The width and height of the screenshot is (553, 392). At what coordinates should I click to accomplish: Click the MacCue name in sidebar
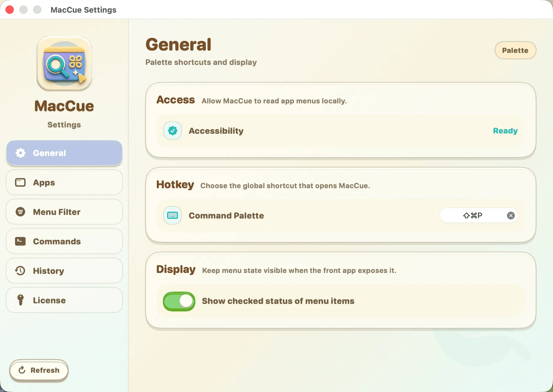click(x=64, y=106)
